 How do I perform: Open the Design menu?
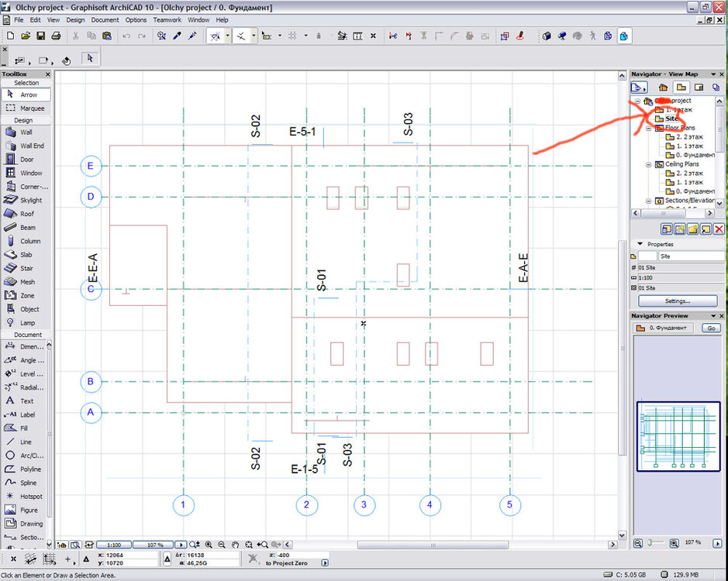click(75, 19)
